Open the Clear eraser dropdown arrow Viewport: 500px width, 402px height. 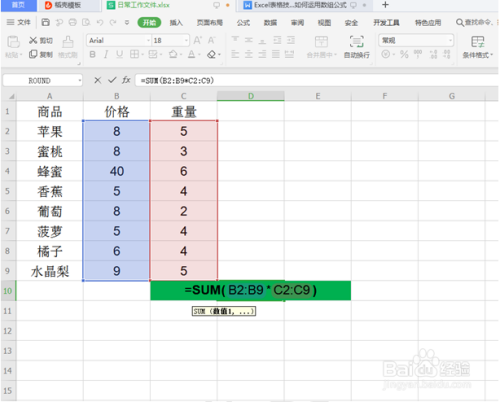(x=219, y=54)
